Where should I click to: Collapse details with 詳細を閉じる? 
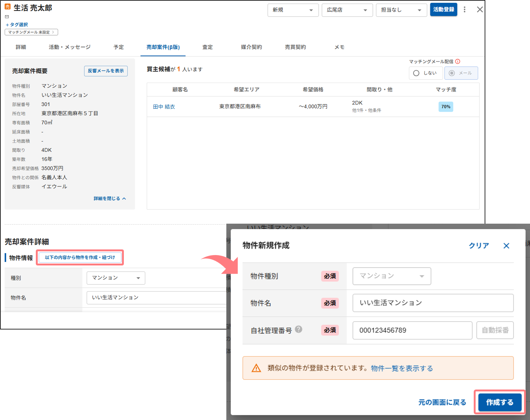tap(110, 199)
